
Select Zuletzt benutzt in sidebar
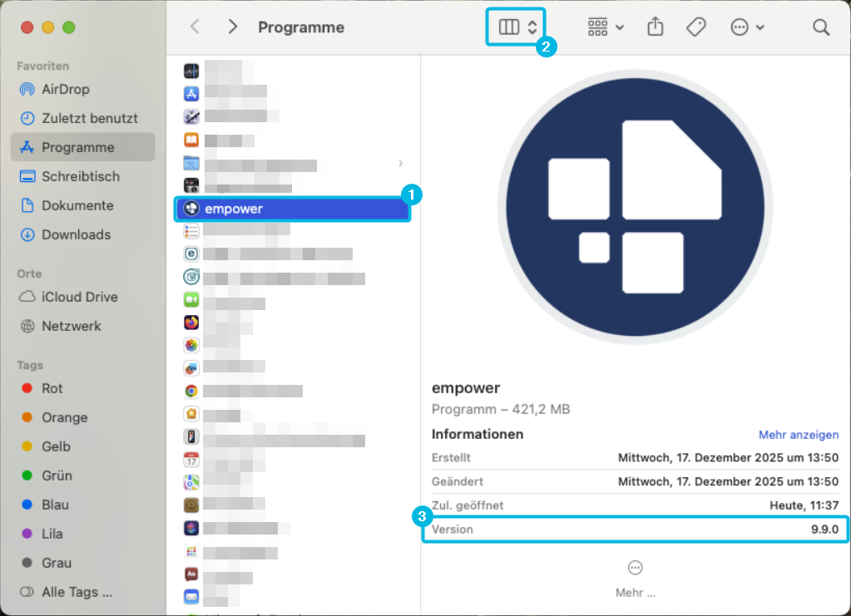82,118
